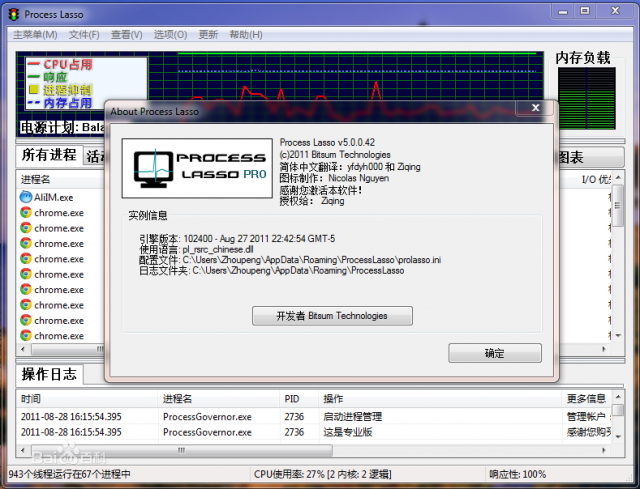Screen dimensions: 640x489
Task: Click the AliIM.exe process icon
Action: click(x=25, y=197)
